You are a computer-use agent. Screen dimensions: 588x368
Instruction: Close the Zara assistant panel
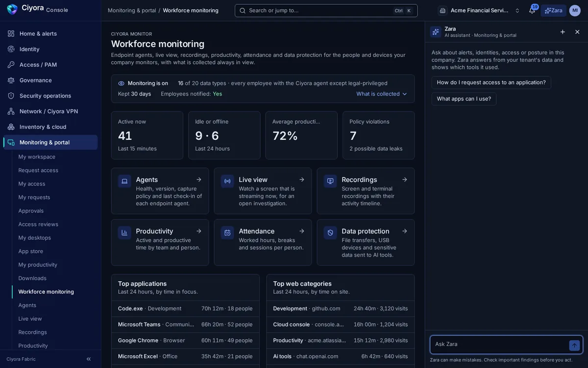coord(577,32)
